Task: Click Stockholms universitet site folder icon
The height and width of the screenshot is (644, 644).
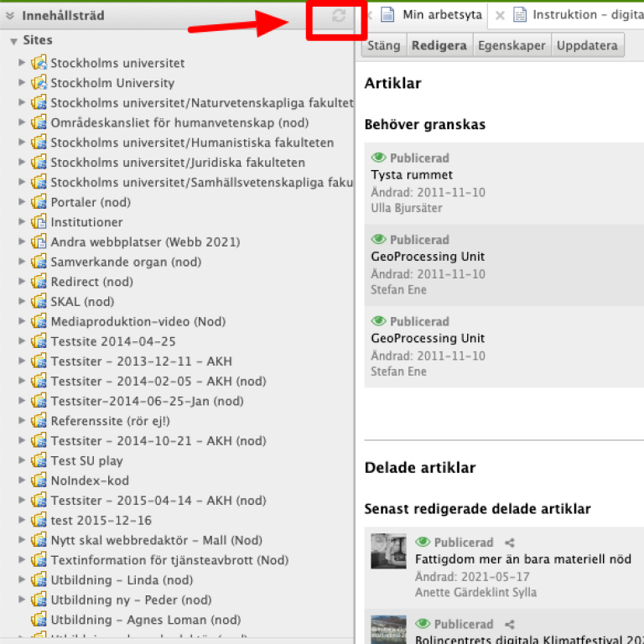Action: pos(39,62)
